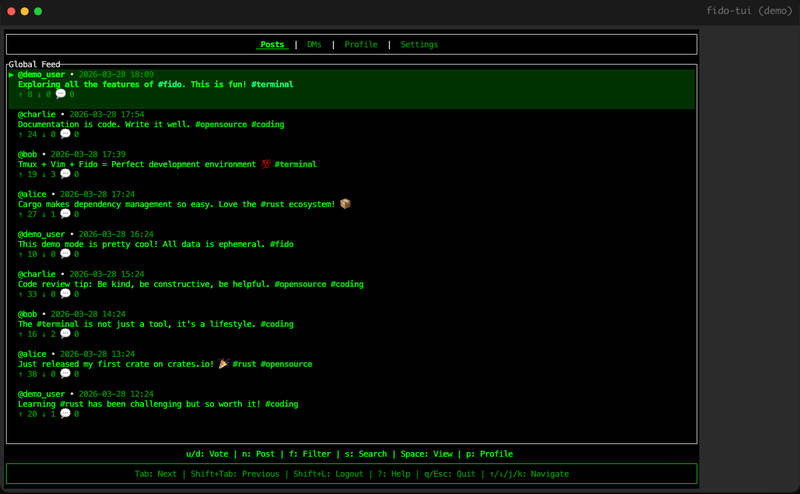This screenshot has width=800, height=494.
Task: Open the Settings tab
Action: pos(419,44)
